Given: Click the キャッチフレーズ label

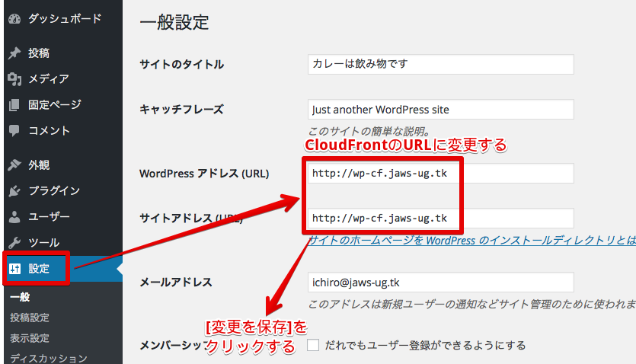Looking at the screenshot, I should pos(181,110).
